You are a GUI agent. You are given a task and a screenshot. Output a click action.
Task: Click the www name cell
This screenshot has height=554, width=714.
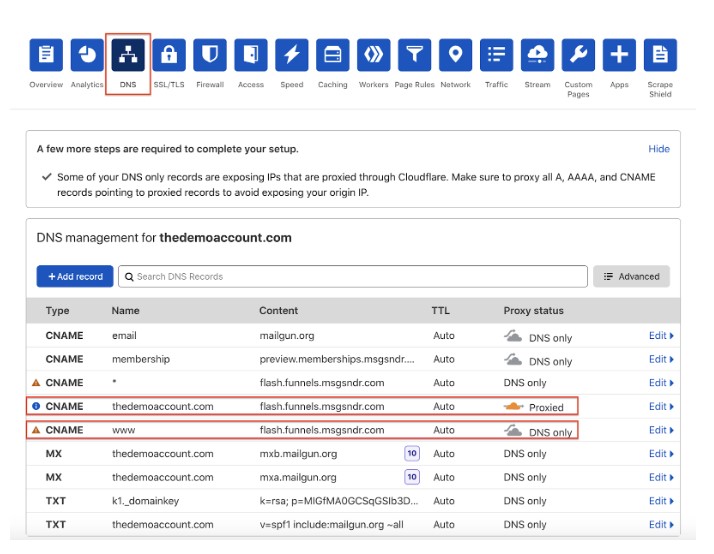point(123,430)
